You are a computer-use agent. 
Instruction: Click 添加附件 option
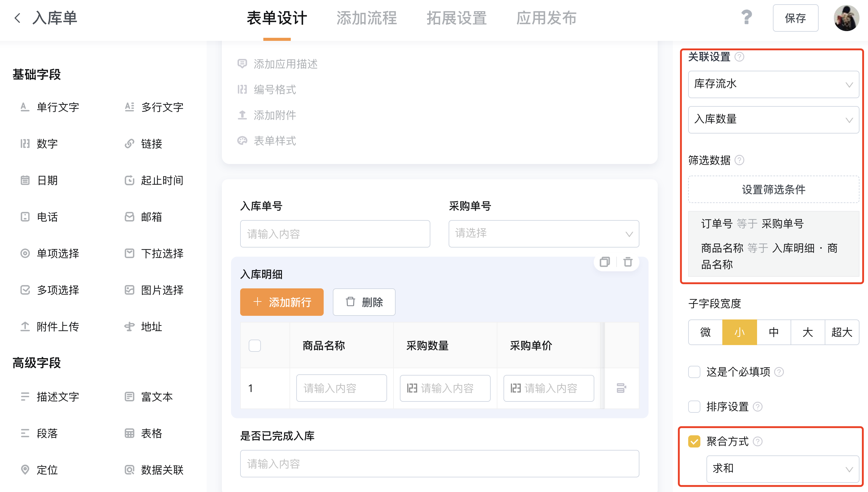pyautogui.click(x=266, y=115)
